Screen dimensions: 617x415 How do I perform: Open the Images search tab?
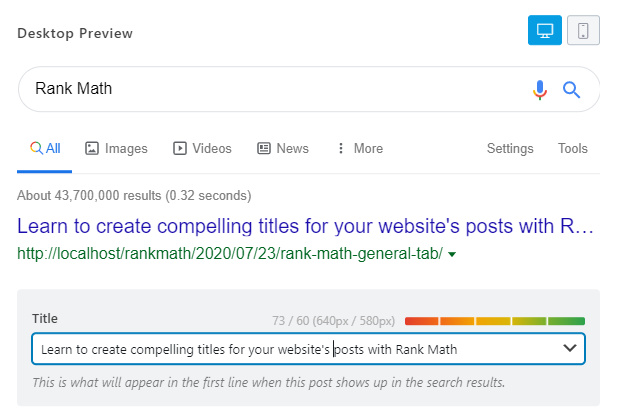[x=116, y=148]
